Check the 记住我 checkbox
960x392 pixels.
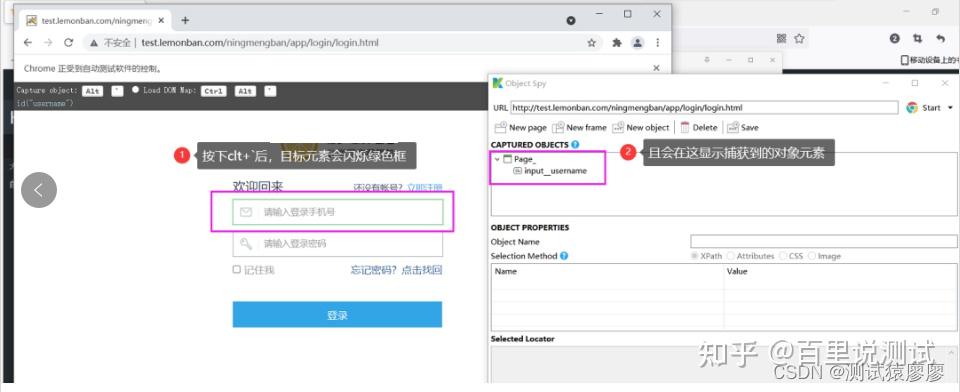(237, 270)
